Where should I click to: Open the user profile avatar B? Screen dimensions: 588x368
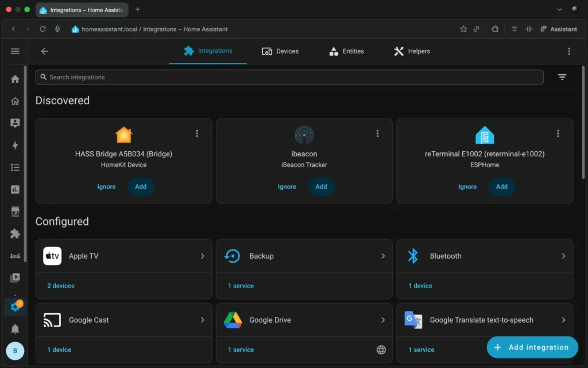click(15, 351)
